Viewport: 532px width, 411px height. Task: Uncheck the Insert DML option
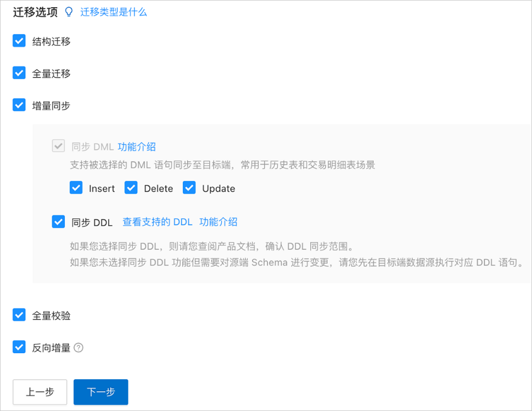click(x=76, y=188)
